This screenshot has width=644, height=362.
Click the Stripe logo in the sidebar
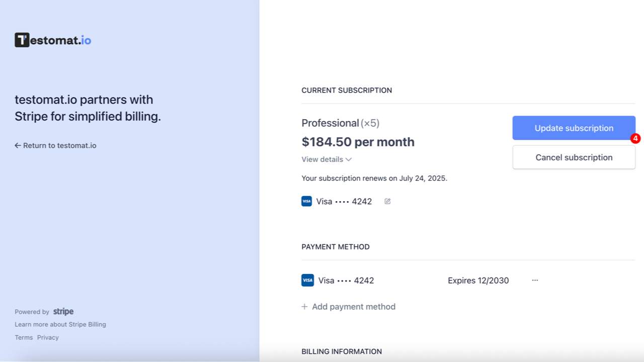(x=63, y=311)
